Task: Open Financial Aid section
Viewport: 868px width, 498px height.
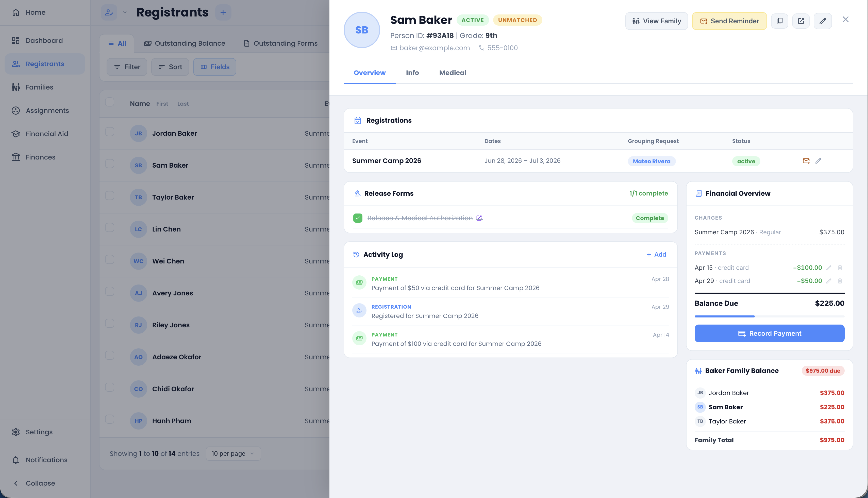Action: point(45,134)
